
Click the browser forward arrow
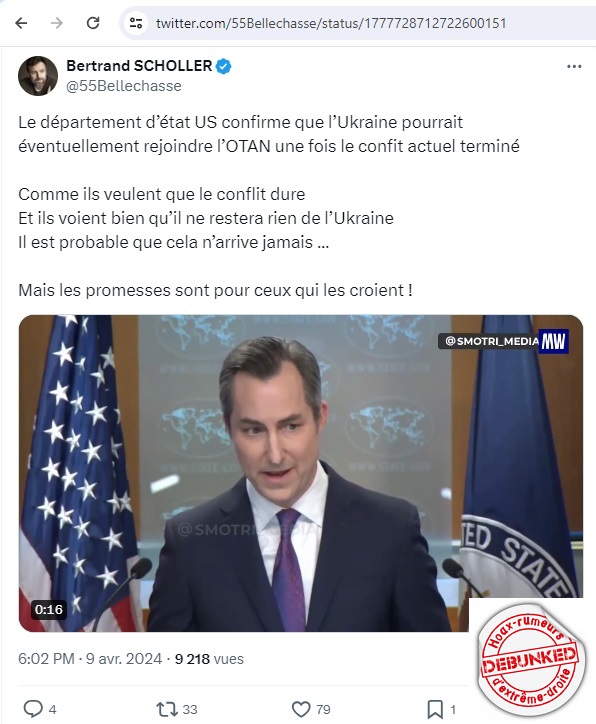pos(57,23)
